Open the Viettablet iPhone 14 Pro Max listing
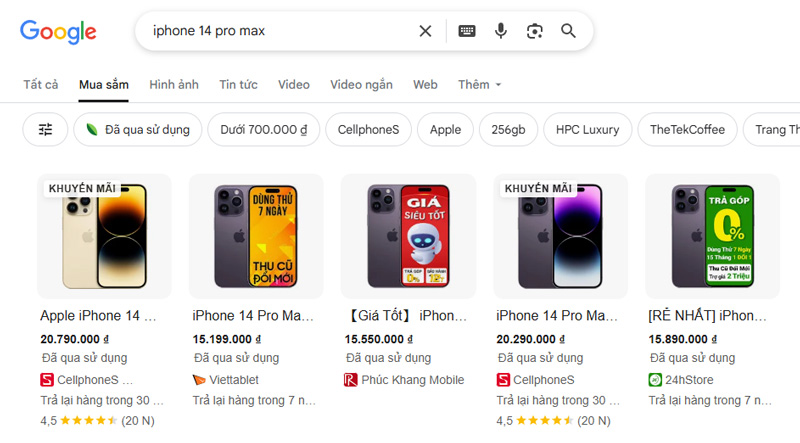This screenshot has height=443, width=800. click(x=253, y=315)
